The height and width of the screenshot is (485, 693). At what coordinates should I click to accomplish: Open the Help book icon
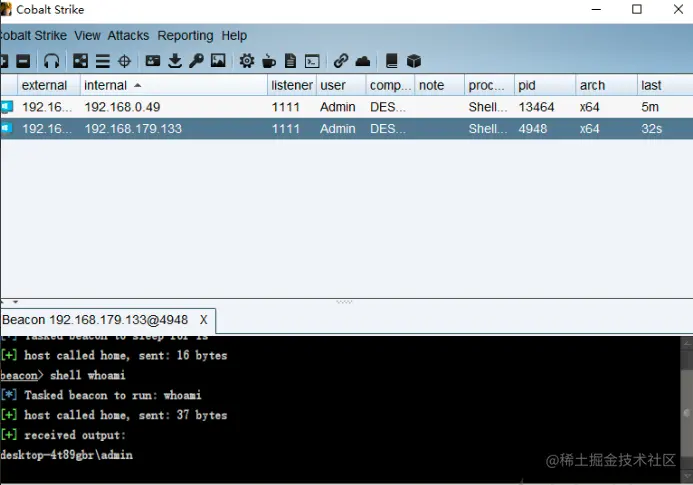click(x=392, y=61)
